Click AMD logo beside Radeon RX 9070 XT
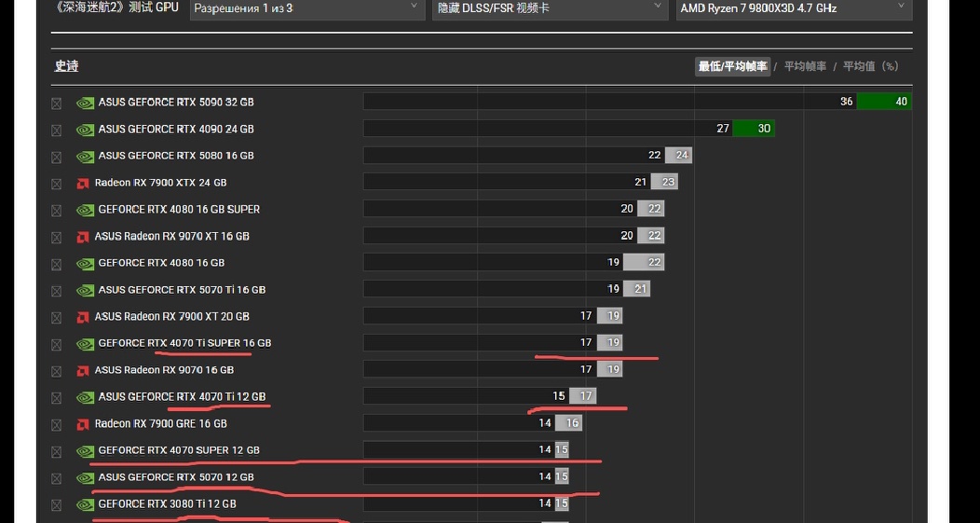The width and height of the screenshot is (980, 523). click(83, 237)
